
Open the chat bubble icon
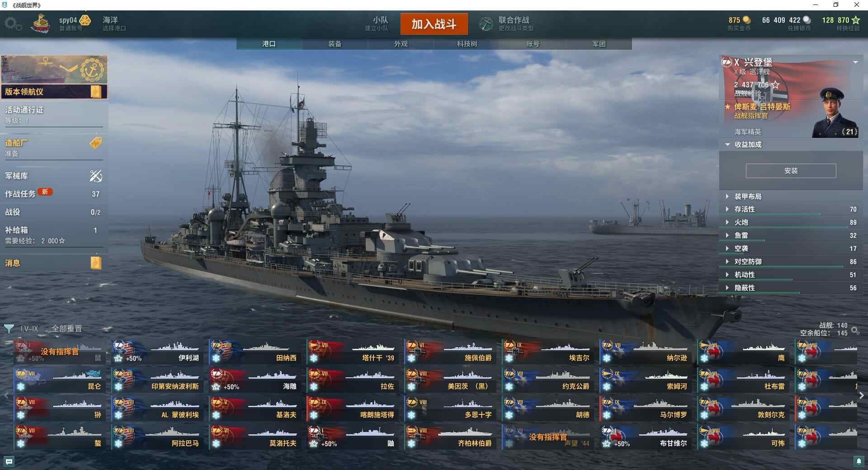tap(9, 461)
